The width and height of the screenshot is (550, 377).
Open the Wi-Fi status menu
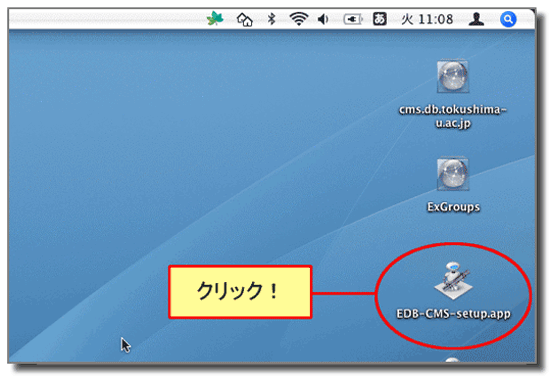(x=299, y=19)
